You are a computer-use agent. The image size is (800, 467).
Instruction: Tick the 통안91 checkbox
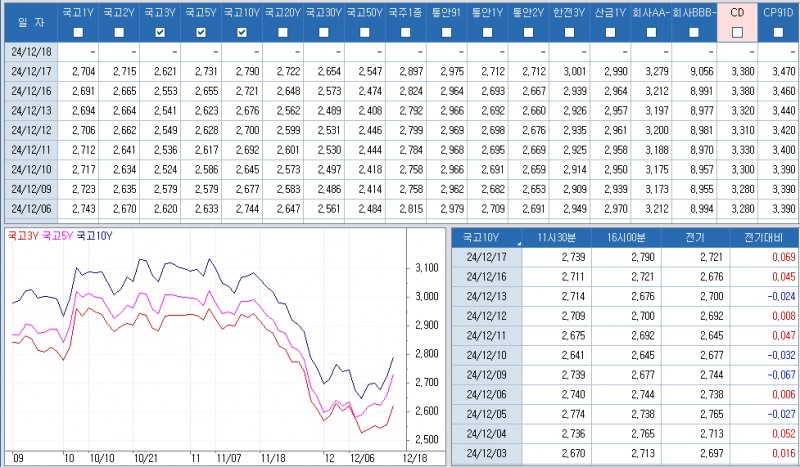click(x=446, y=33)
